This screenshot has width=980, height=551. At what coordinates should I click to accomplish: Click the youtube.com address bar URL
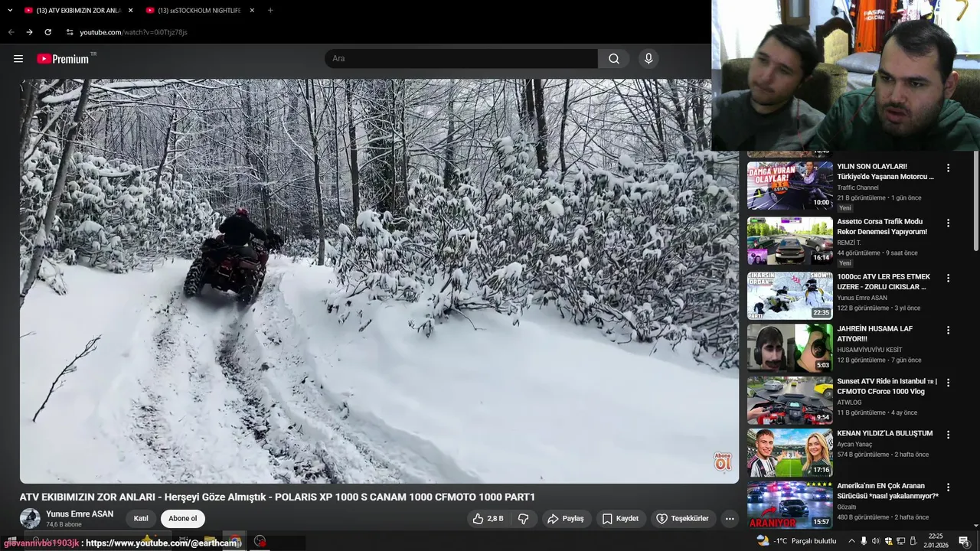(133, 32)
